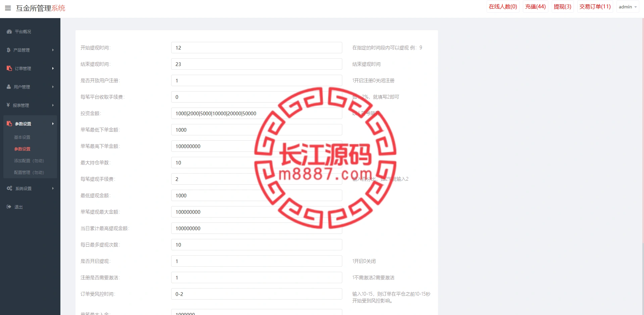Focus the 当日累计最高提现金额 input field
This screenshot has width=644, height=315.
(x=256, y=228)
